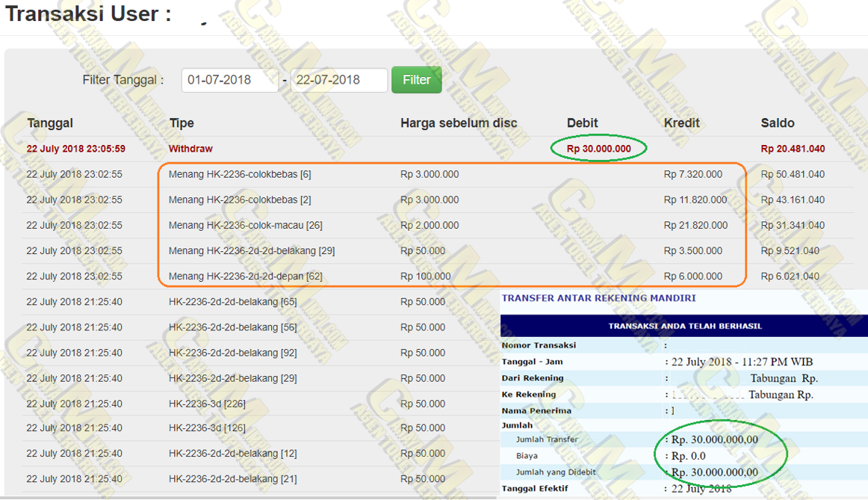Click the Rp 21.820.000 kredit value
868x500 pixels.
[x=695, y=226]
